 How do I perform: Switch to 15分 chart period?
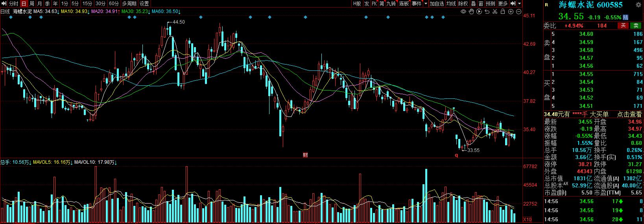pos(87,4)
